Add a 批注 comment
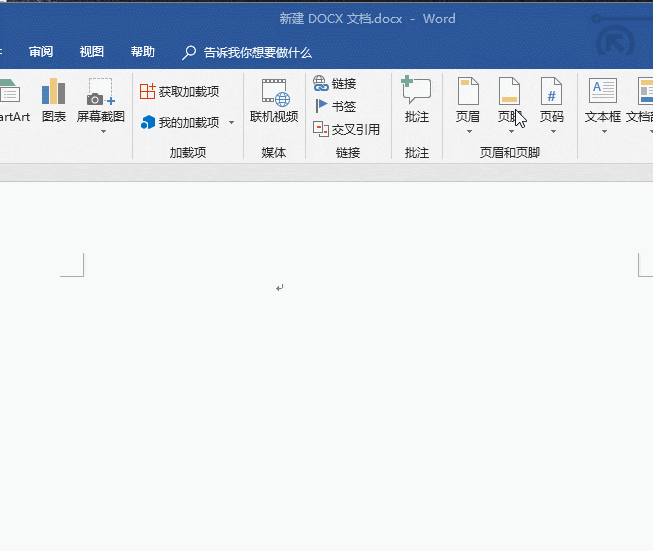Screen dimensions: 653x551 [x=416, y=100]
